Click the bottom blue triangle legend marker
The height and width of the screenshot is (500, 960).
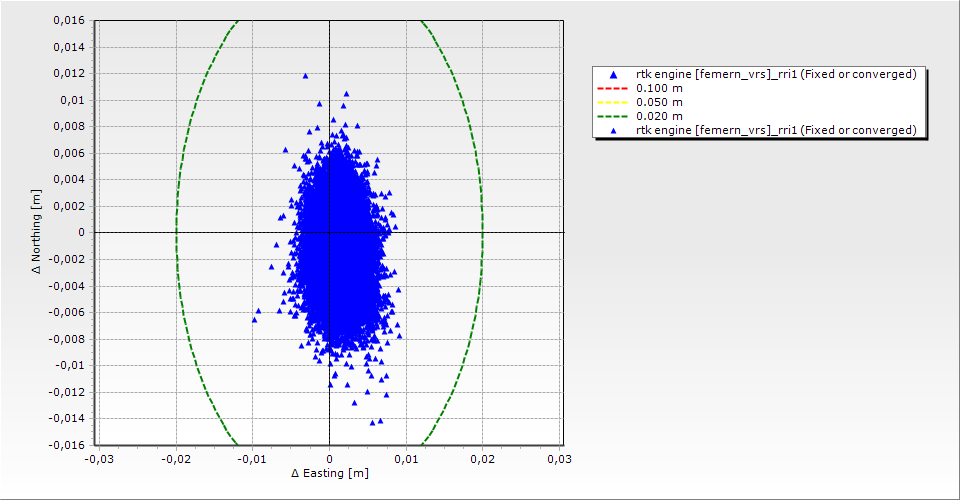[x=614, y=130]
